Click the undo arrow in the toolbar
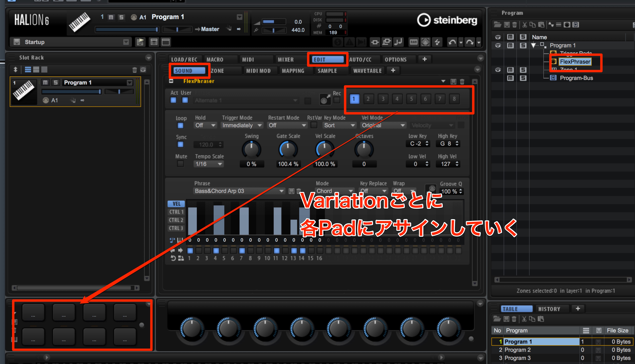The image size is (635, 364). [452, 42]
